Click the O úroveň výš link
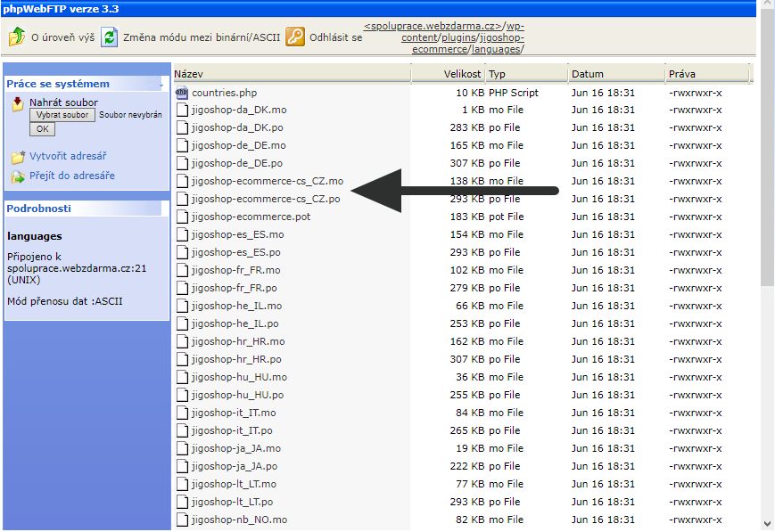The height and width of the screenshot is (532, 775). click(62, 37)
